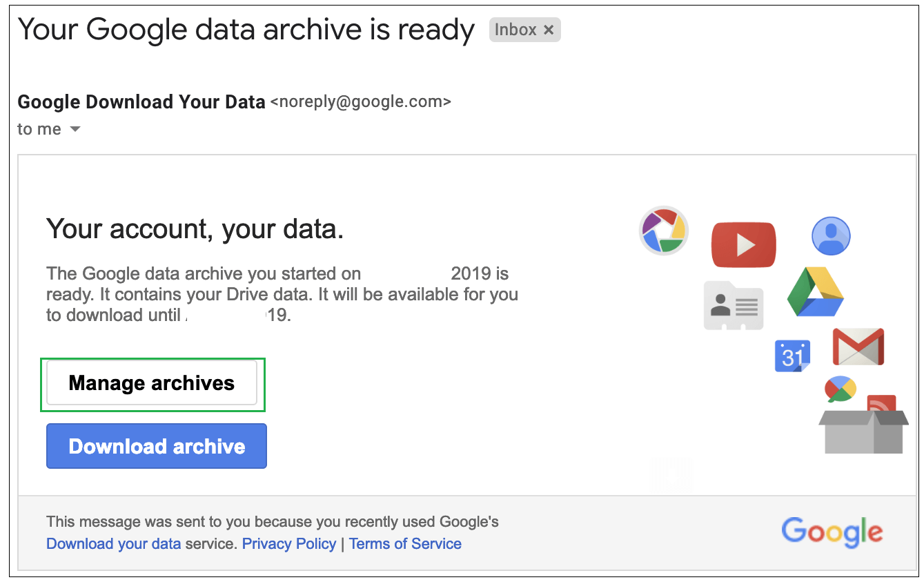Expand recipient details arrow beside 'to me'
The height and width of the screenshot is (582, 924).
(x=75, y=130)
